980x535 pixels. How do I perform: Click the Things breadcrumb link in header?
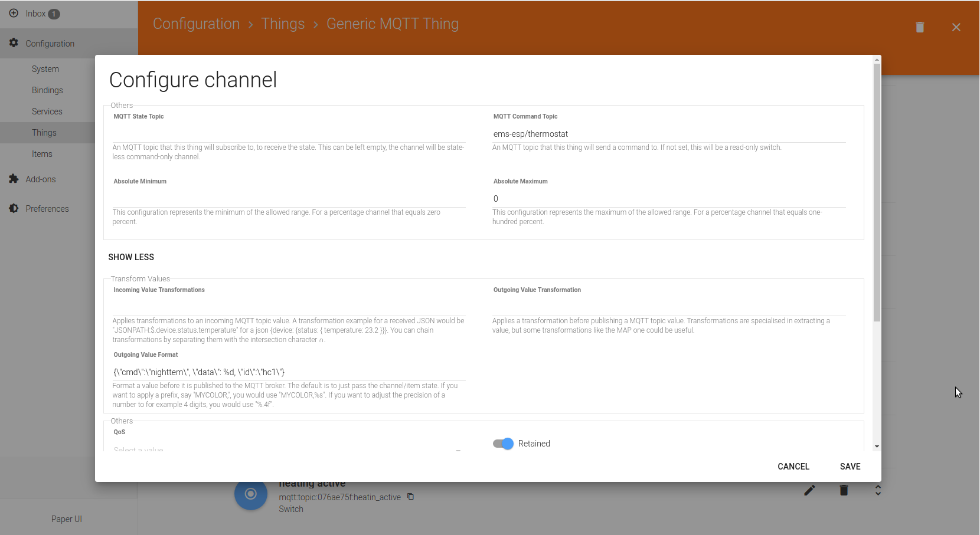click(283, 24)
